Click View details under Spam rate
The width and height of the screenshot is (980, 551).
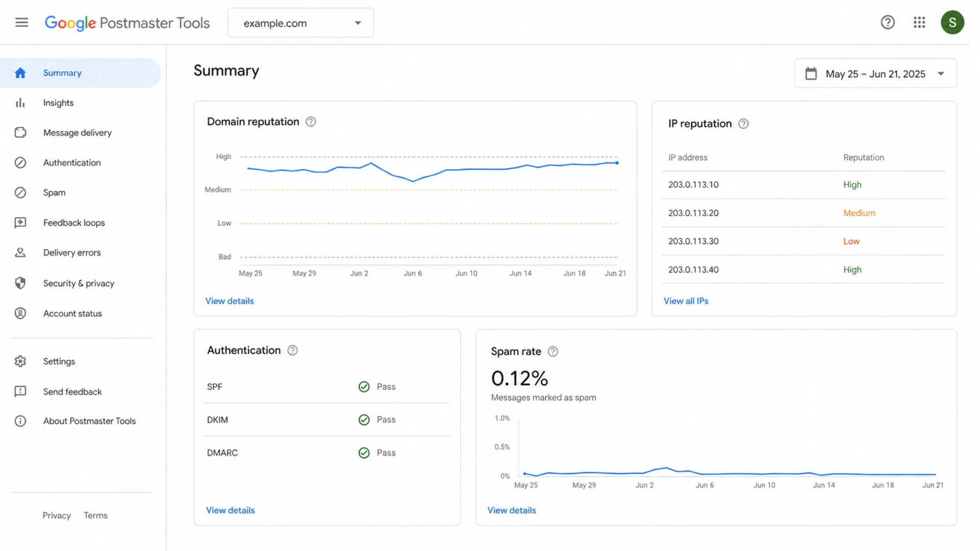coord(511,510)
